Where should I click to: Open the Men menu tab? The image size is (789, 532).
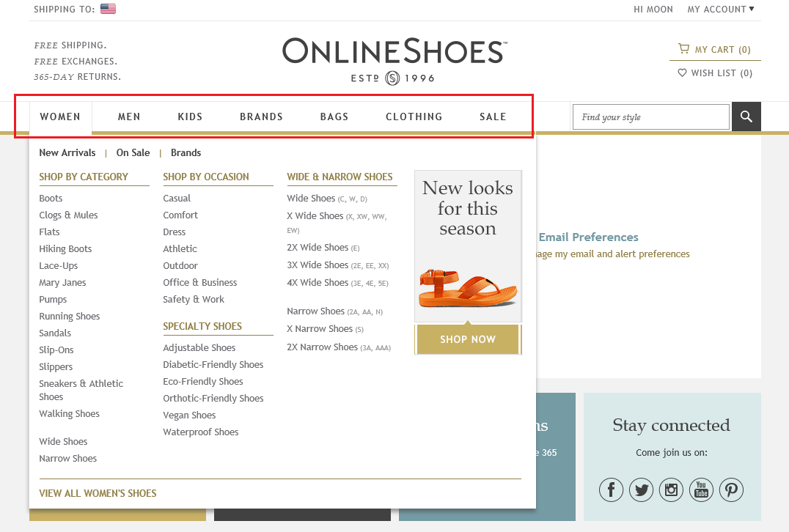[129, 117]
